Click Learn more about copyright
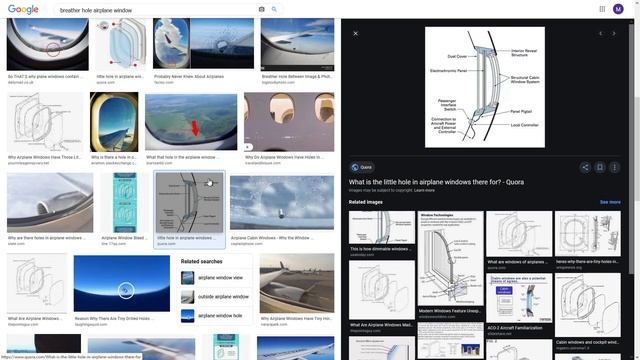The image size is (640, 360). (x=424, y=190)
